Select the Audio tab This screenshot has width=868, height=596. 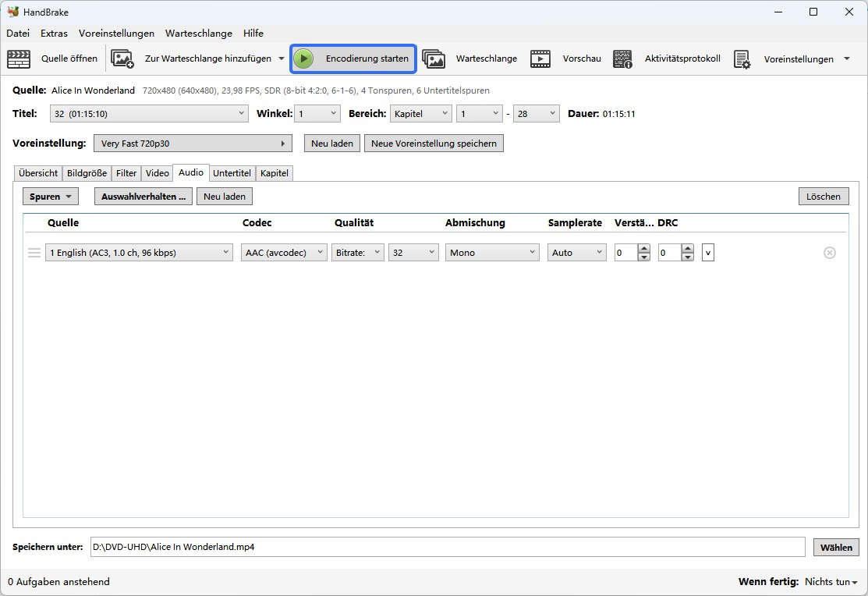tap(191, 172)
